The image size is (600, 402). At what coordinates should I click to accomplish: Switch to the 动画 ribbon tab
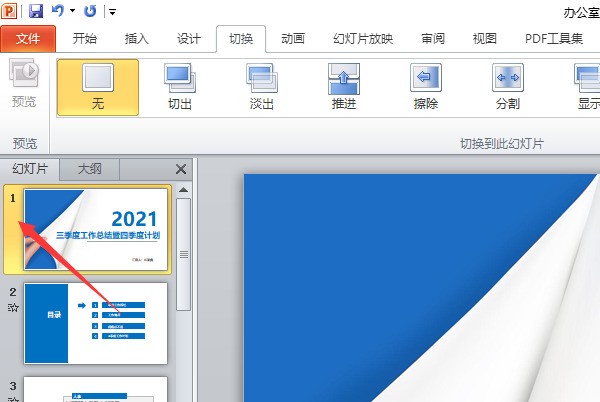[x=293, y=39]
